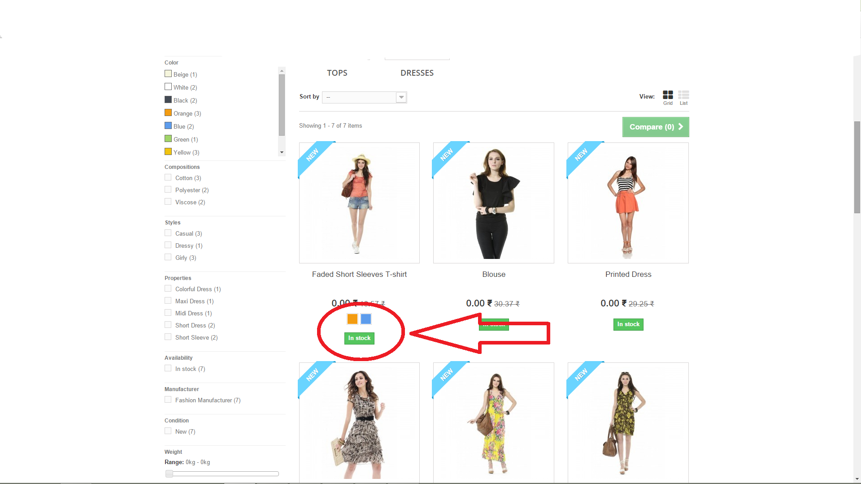
Task: Select the Black color filter box
Action: point(168,100)
